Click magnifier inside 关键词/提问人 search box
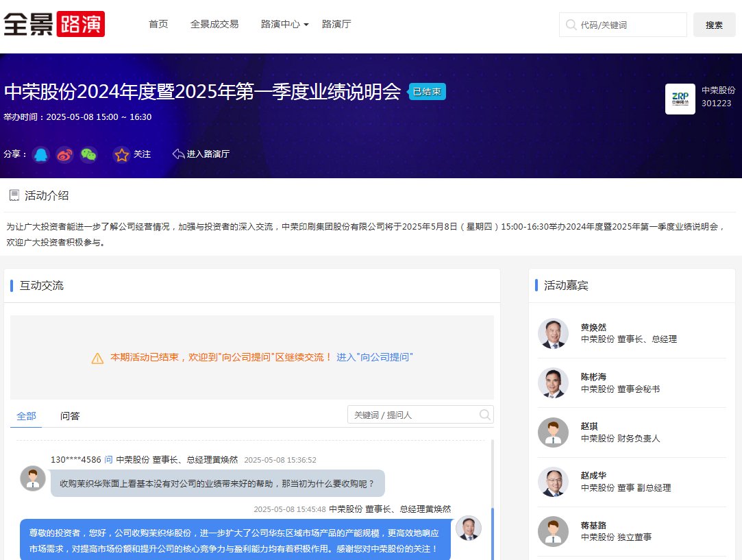 click(x=484, y=414)
